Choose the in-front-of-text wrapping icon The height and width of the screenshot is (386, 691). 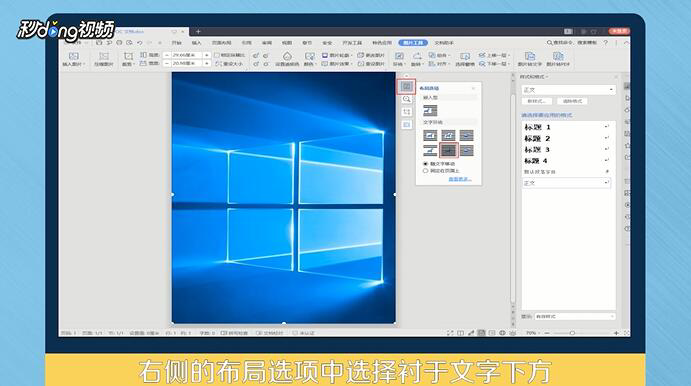coord(466,151)
